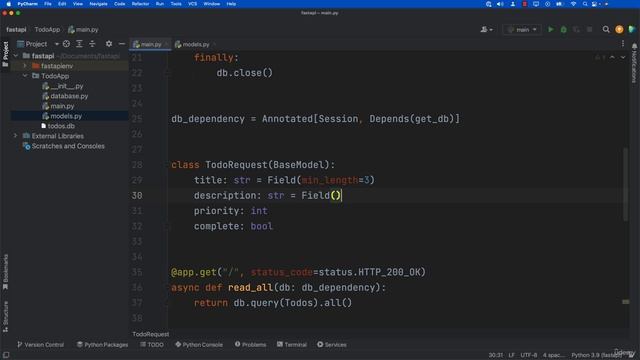The height and width of the screenshot is (360, 640).
Task: Click the Apple menu logo
Action: 8,4
